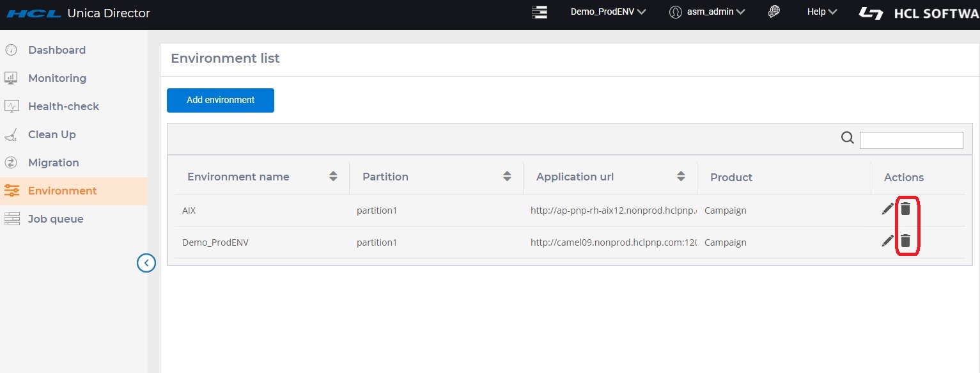Click the edit pencil for Demo_ProdENV row
Screen dimensions: 980x373
(887, 241)
